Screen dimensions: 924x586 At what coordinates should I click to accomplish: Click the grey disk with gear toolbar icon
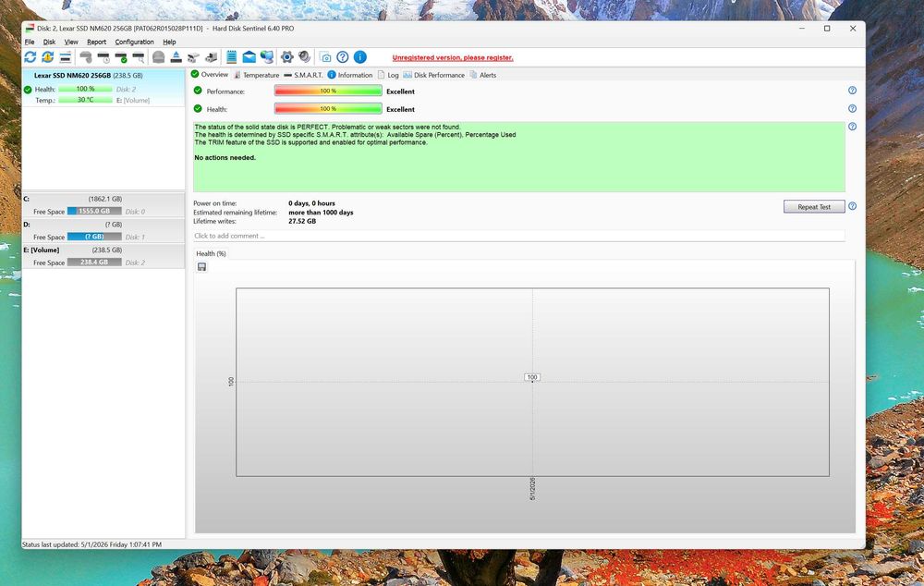tap(86, 57)
